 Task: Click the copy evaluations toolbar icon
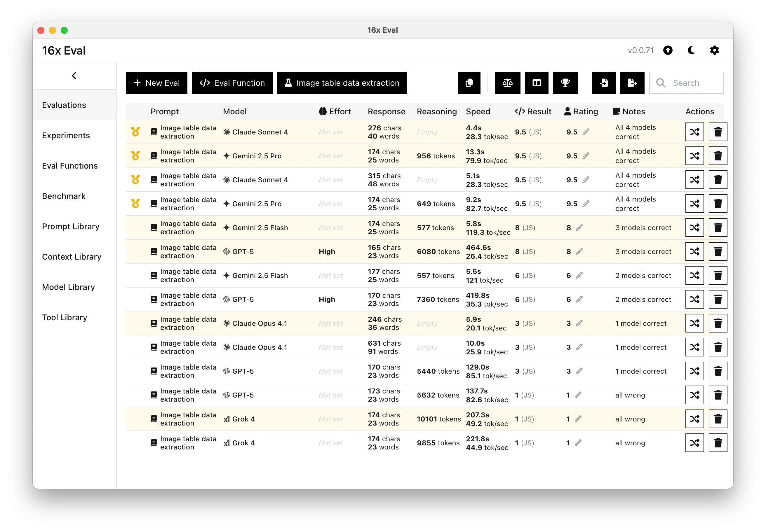tap(469, 83)
